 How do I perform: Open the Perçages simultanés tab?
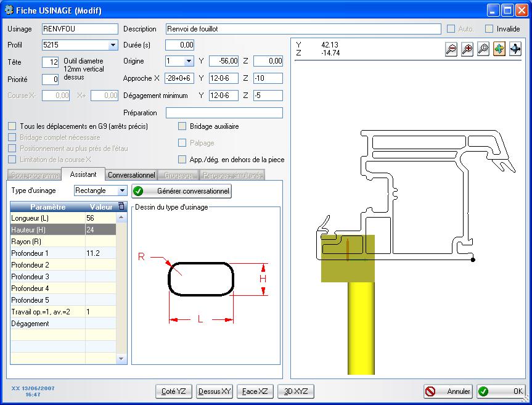pyautogui.click(x=232, y=175)
